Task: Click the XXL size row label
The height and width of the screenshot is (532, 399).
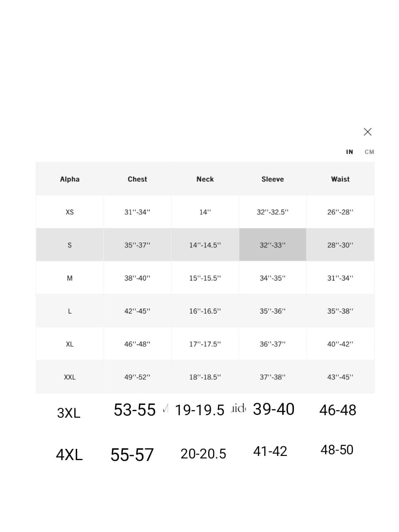Action: [x=70, y=377]
